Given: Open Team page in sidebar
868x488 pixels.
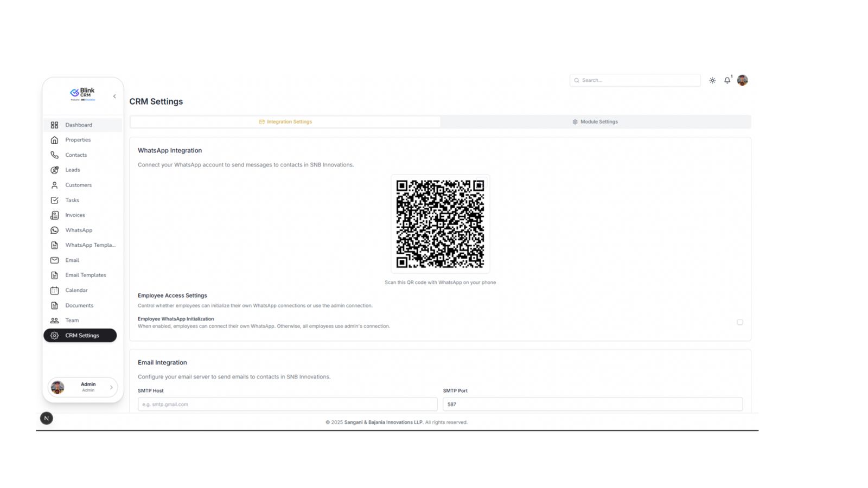Looking at the screenshot, I should click(82, 320).
